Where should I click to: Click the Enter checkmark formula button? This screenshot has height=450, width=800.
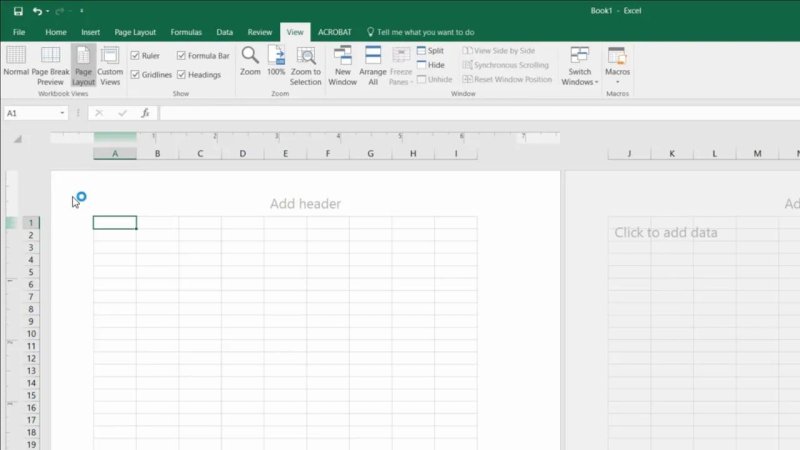tap(122, 113)
